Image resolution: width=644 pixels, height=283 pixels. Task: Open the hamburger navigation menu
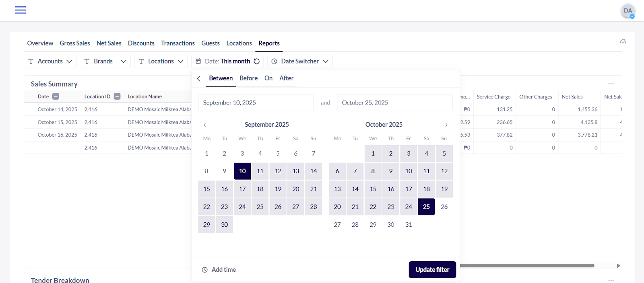pyautogui.click(x=20, y=10)
